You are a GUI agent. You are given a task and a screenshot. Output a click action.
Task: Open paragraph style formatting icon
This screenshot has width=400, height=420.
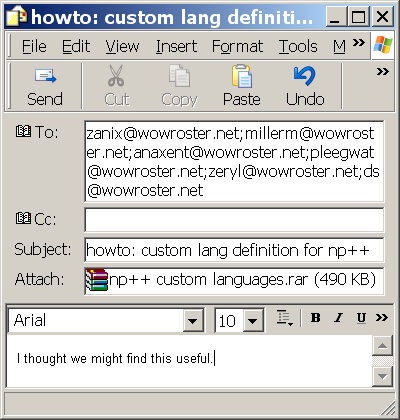[284, 318]
